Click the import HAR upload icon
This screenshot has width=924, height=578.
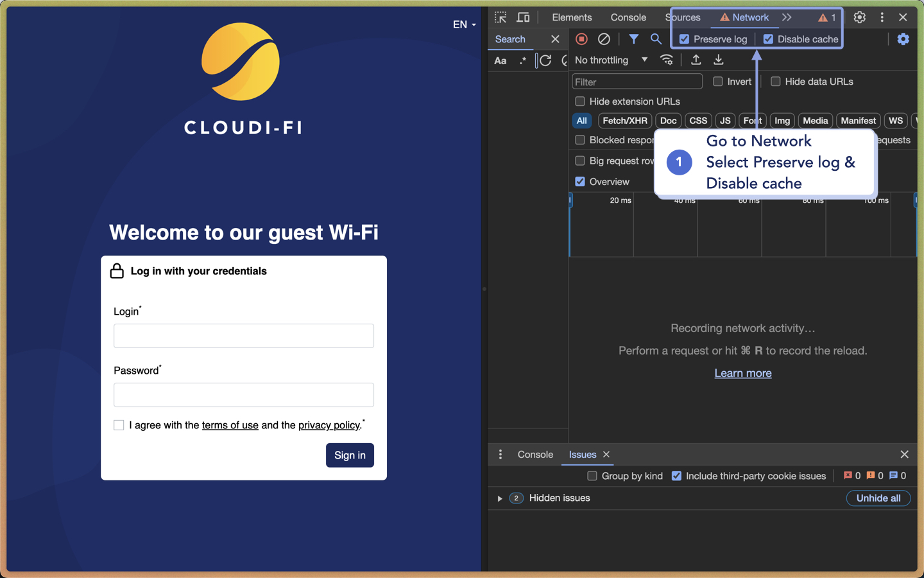(696, 60)
